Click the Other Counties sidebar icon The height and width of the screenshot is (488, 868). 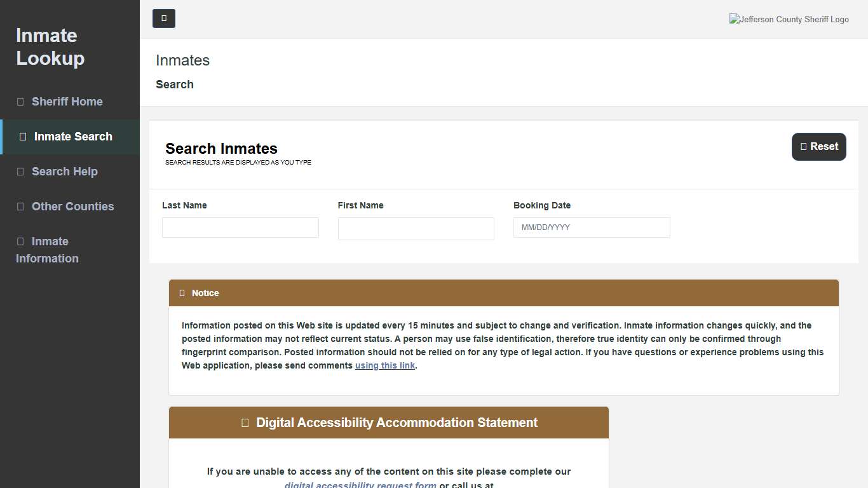[21, 206]
